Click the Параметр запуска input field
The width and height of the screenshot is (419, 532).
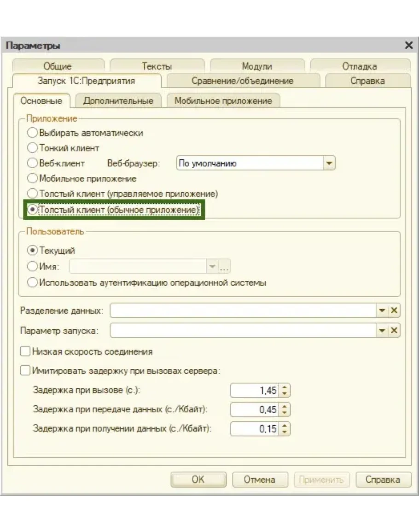pyautogui.click(x=243, y=331)
